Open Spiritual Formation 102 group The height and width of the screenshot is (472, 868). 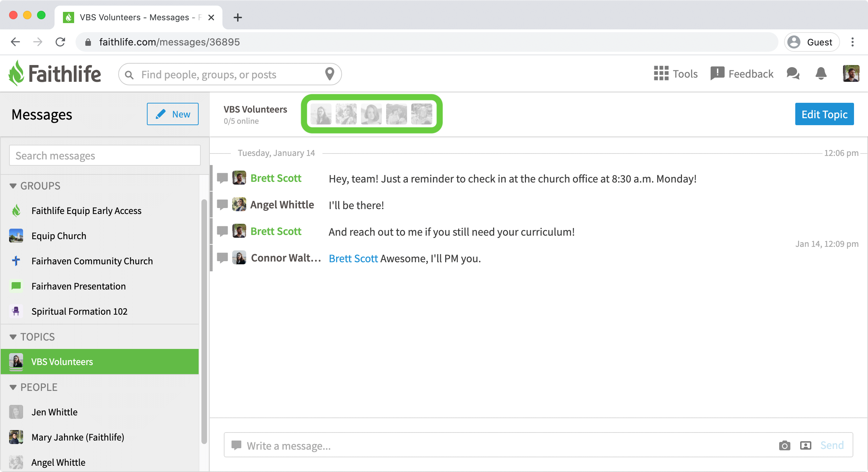(100, 312)
